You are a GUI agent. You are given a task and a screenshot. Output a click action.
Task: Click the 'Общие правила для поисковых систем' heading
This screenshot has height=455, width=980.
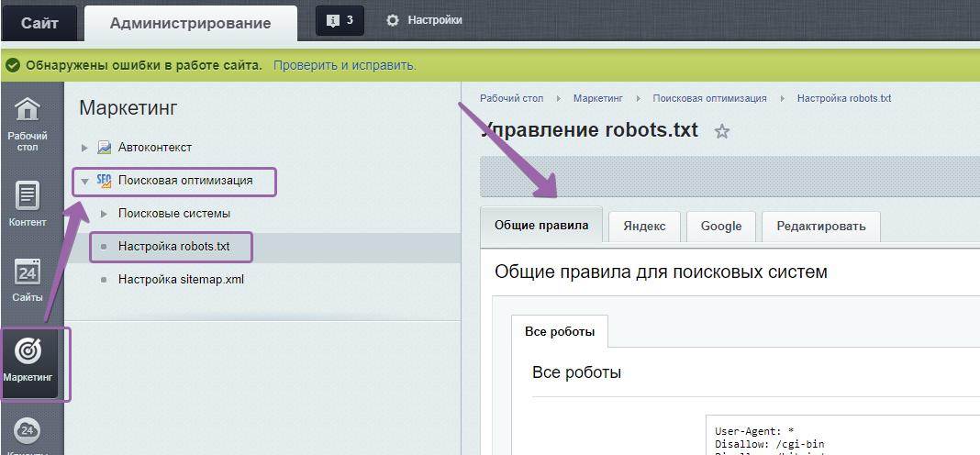coord(661,272)
